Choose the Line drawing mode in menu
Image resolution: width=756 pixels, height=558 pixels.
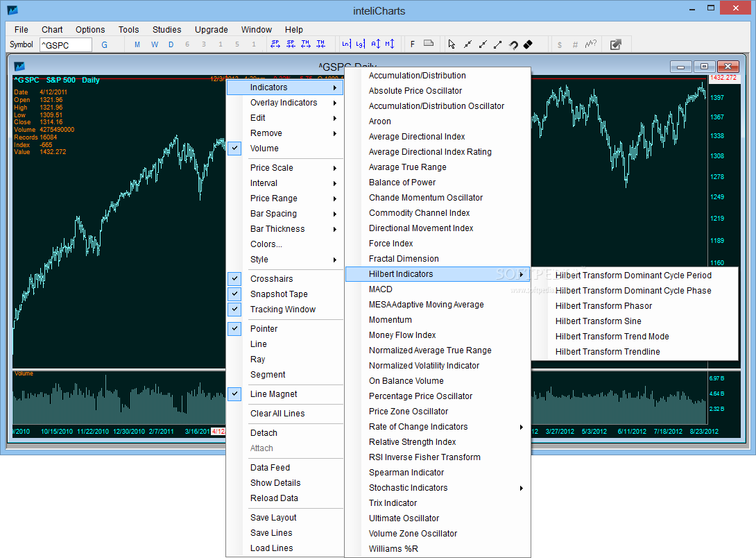(x=285, y=344)
